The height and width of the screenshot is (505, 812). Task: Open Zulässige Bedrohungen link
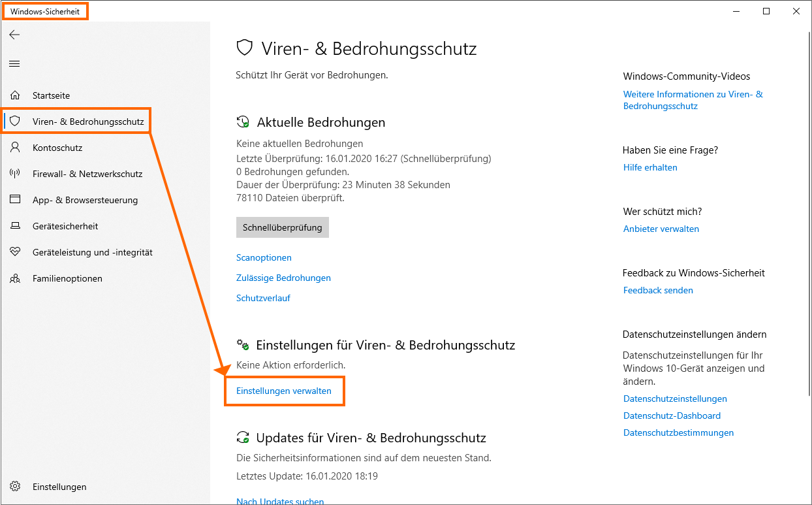(283, 278)
